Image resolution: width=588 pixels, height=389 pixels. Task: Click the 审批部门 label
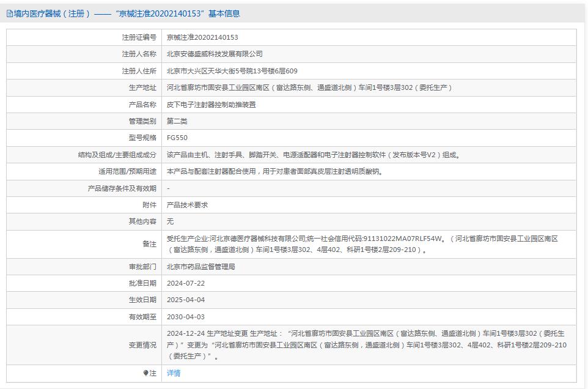[142, 267]
